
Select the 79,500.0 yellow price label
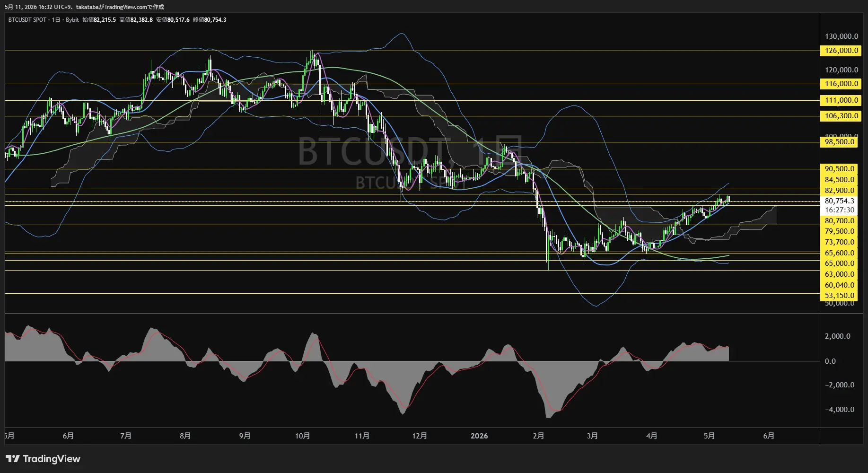pyautogui.click(x=839, y=231)
